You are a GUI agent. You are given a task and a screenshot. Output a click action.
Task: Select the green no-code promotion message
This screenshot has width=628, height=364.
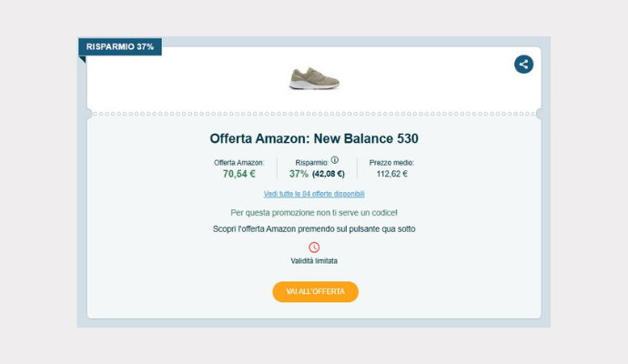point(314,213)
